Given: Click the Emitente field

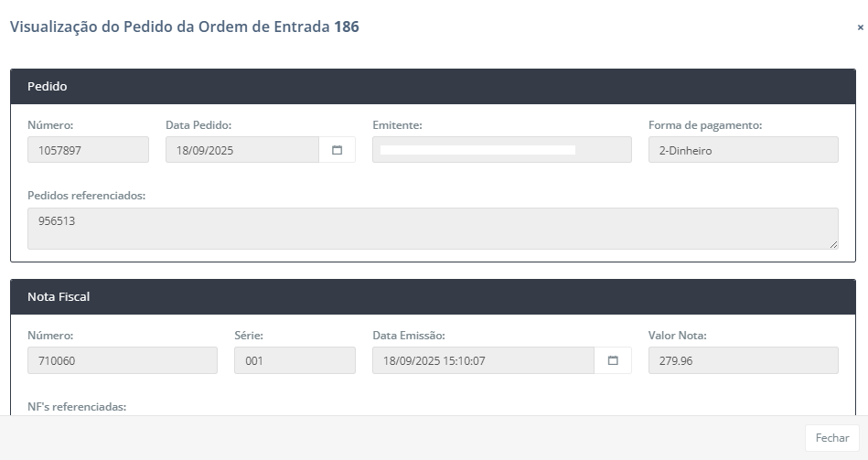Looking at the screenshot, I should [x=501, y=150].
